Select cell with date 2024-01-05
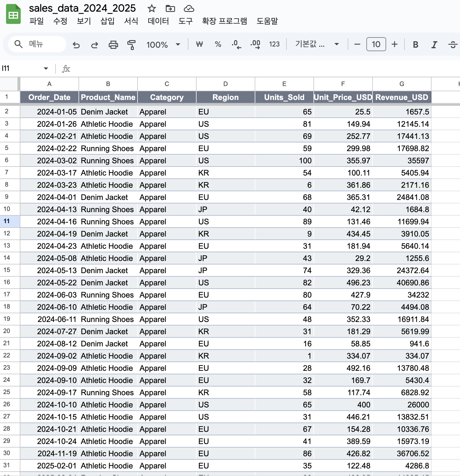Viewport: 460px width, 476px height. 49,112
